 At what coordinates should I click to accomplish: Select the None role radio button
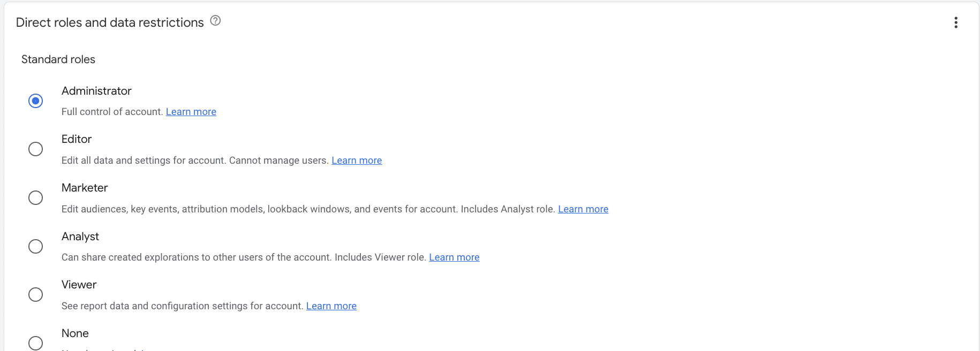pos(35,343)
